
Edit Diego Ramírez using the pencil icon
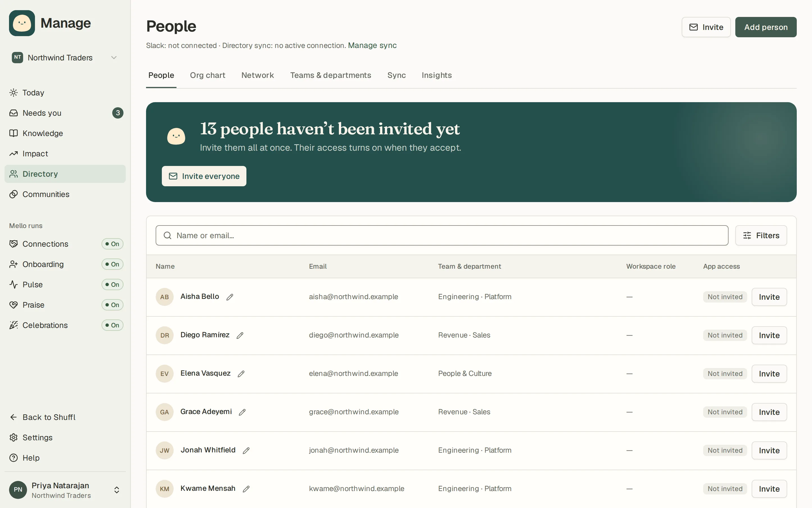[x=240, y=335]
